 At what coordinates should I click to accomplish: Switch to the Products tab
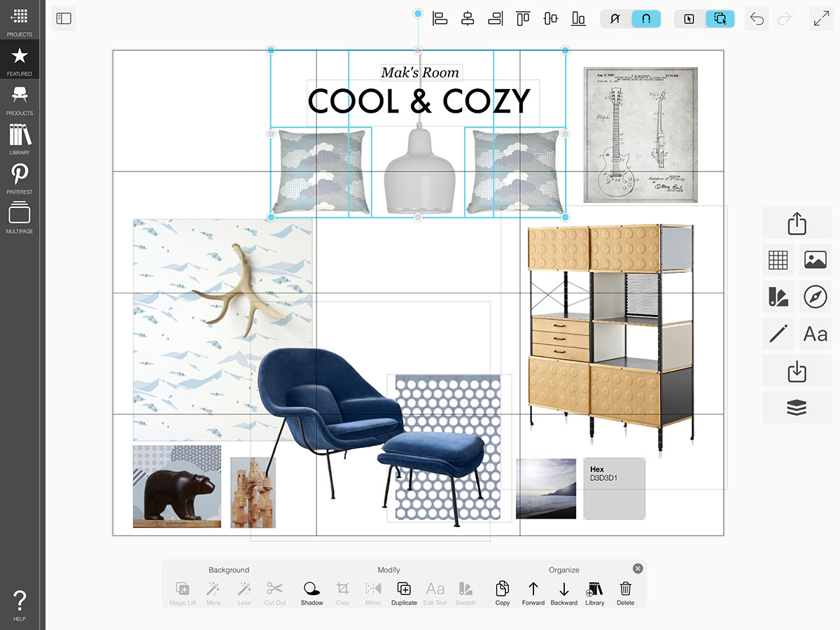[x=20, y=100]
